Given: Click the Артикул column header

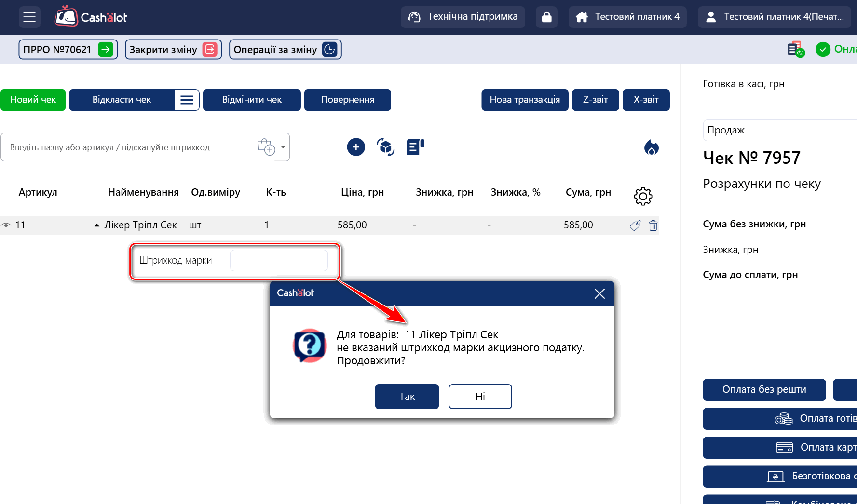Looking at the screenshot, I should pyautogui.click(x=38, y=192).
